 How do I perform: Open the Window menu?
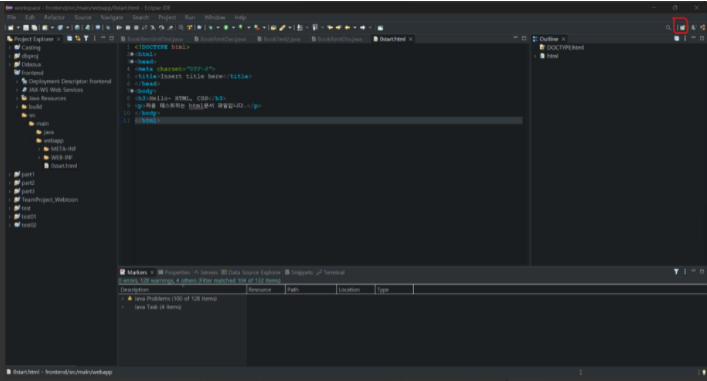tap(215, 17)
